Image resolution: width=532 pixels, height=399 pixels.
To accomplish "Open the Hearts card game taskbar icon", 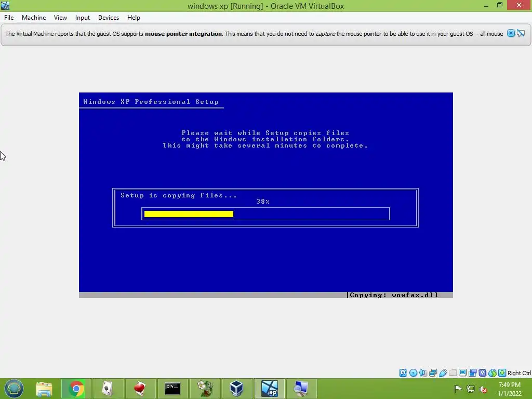I will tap(140, 389).
